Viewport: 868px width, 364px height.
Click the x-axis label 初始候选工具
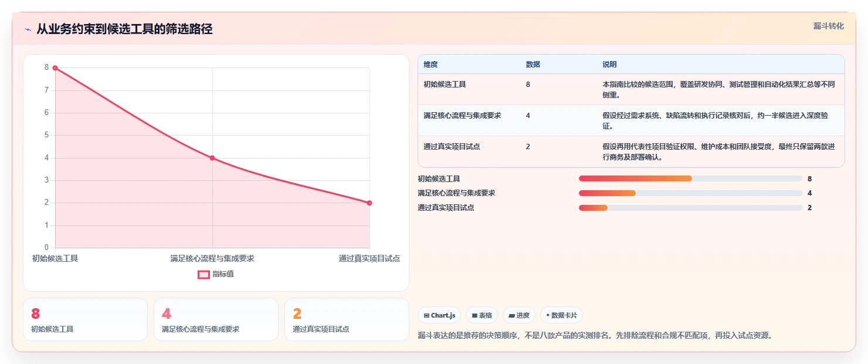tap(55, 258)
